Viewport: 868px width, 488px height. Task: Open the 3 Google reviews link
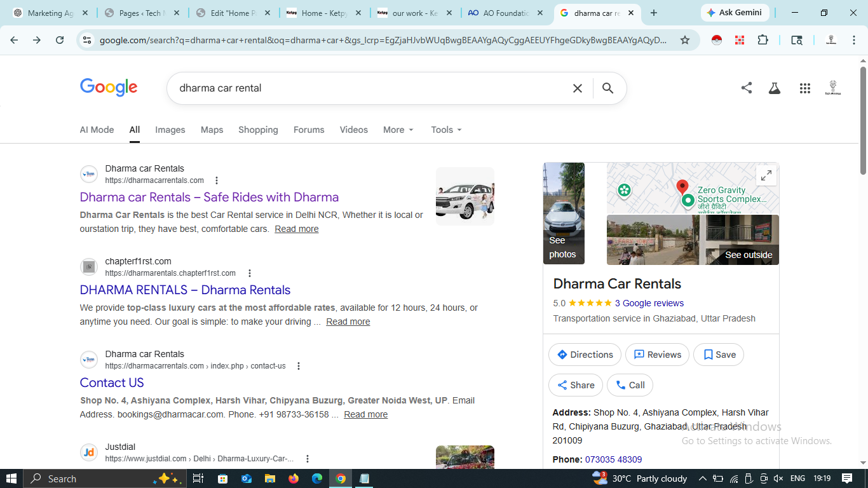[649, 303]
